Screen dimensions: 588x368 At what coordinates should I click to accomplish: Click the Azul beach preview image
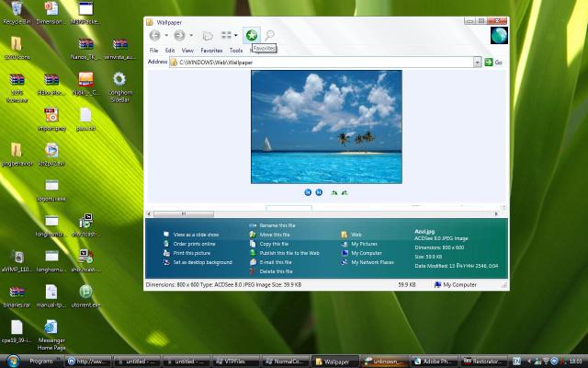pos(326,127)
